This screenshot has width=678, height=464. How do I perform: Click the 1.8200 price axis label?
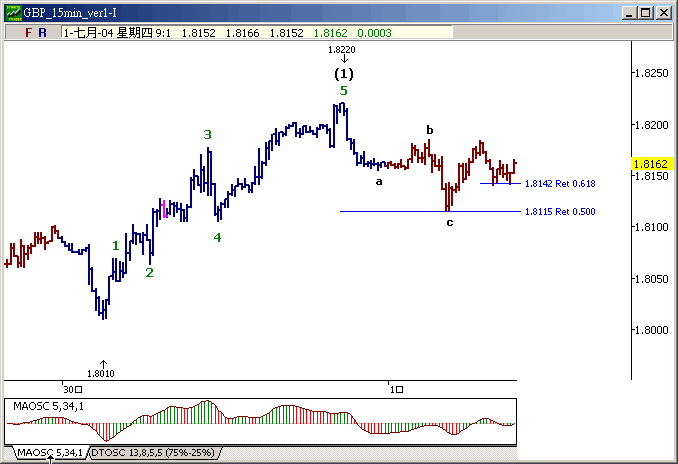pyautogui.click(x=653, y=125)
